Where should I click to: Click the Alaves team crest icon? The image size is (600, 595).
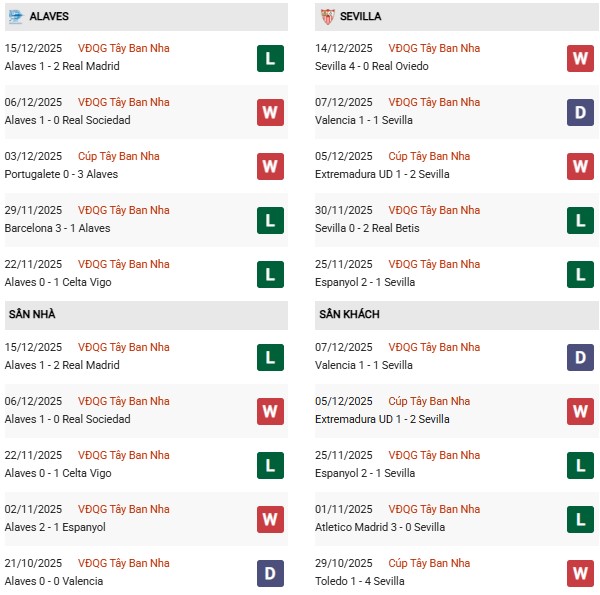[15, 16]
